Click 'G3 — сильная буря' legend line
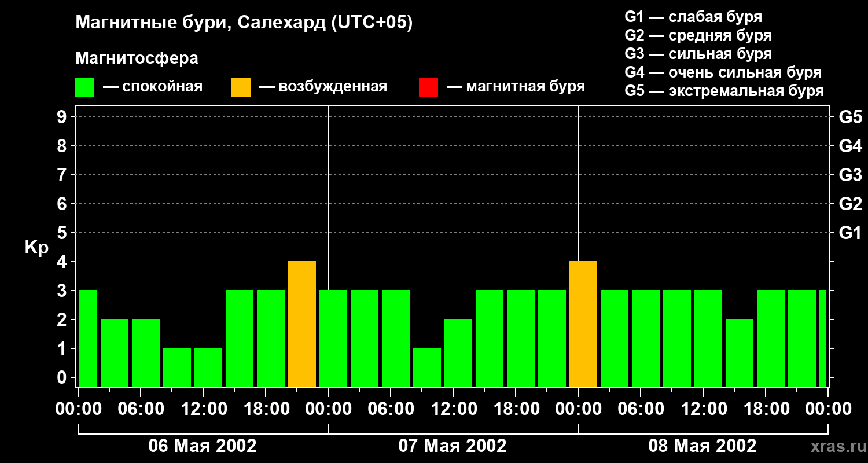This screenshot has width=868, height=463. coord(698,54)
